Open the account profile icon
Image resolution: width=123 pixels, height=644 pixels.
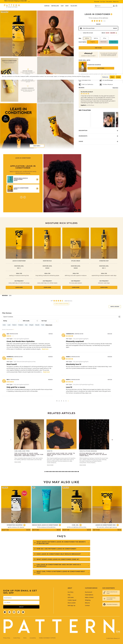point(114,6)
